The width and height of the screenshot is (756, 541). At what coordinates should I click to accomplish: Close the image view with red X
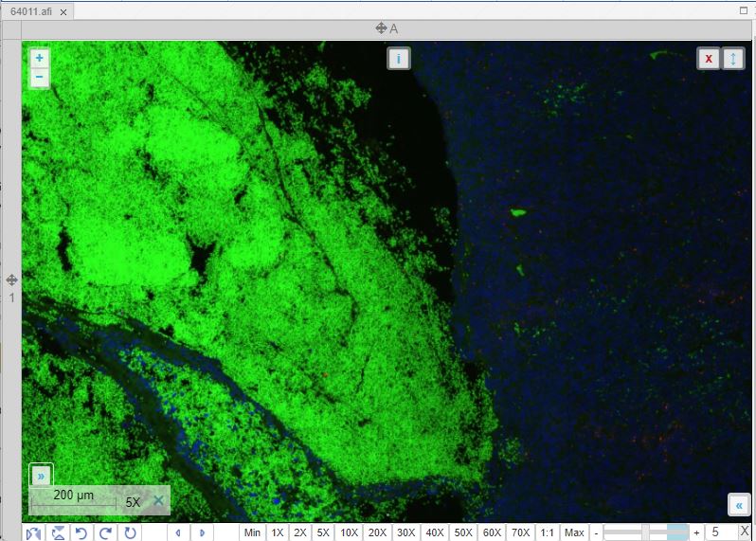click(x=709, y=59)
